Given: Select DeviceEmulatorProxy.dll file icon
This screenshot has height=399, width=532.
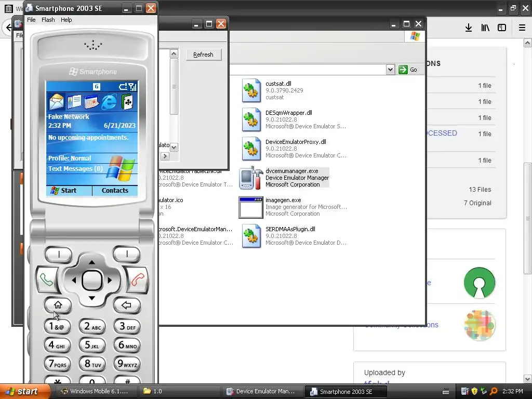Looking at the screenshot, I should tap(251, 149).
